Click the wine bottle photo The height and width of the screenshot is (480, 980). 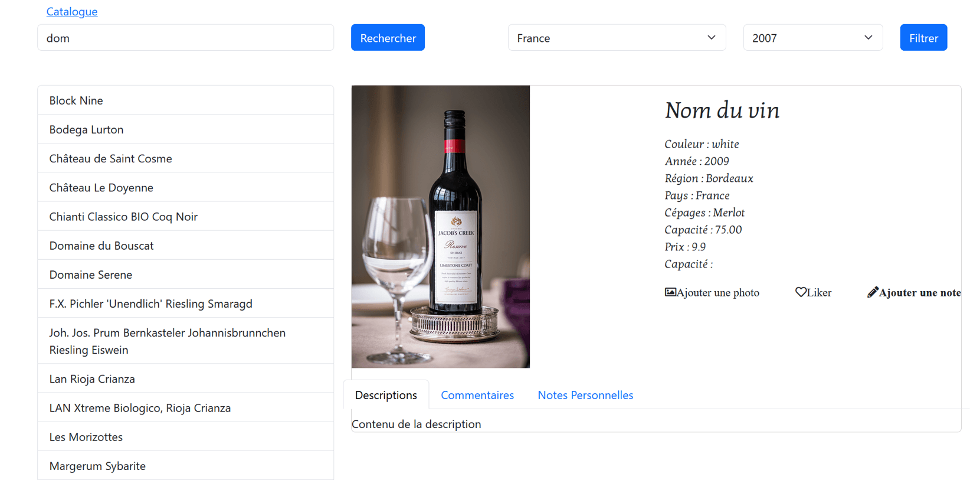[x=440, y=227]
